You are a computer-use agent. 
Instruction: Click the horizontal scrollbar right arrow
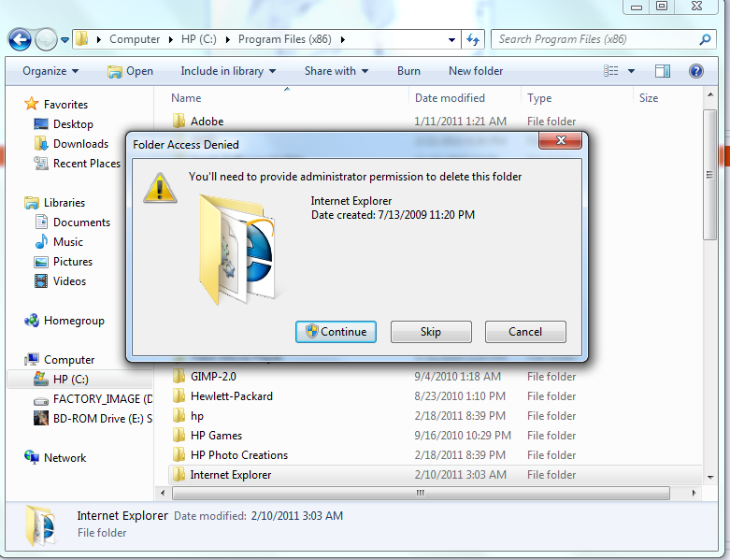pyautogui.click(x=694, y=493)
